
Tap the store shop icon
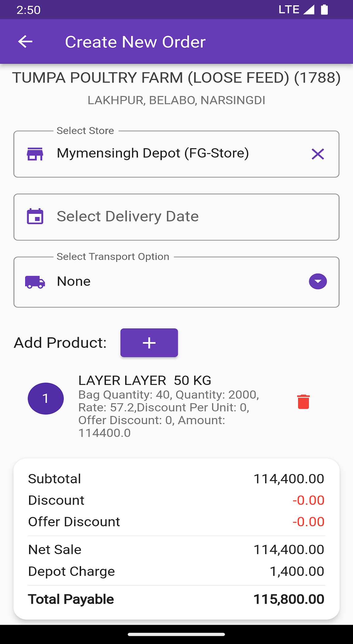(35, 154)
